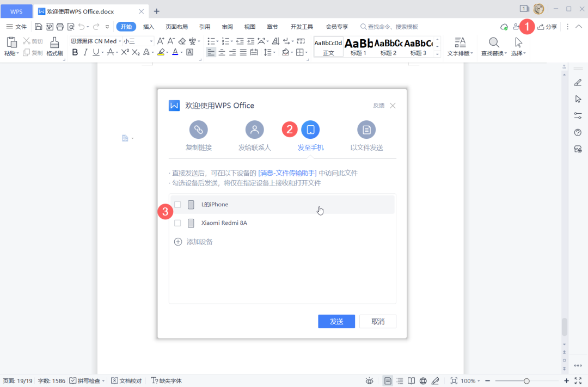The image size is (588, 387).
Task: Align text to the left
Action: point(211,52)
